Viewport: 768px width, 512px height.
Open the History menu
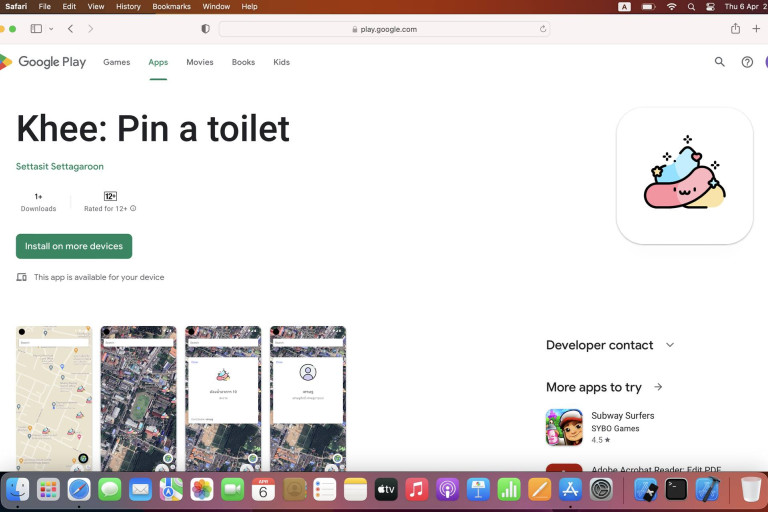[x=128, y=6]
